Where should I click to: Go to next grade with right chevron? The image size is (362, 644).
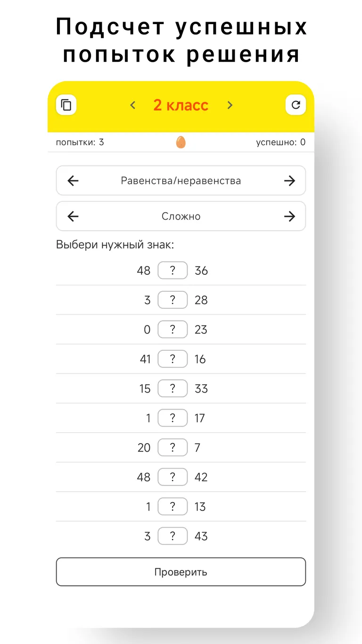230,105
